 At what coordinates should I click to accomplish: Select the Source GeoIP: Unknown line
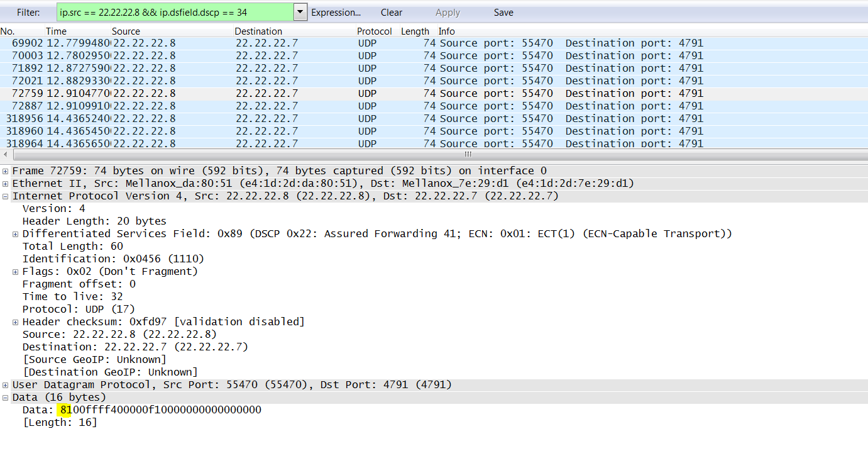coord(94,360)
